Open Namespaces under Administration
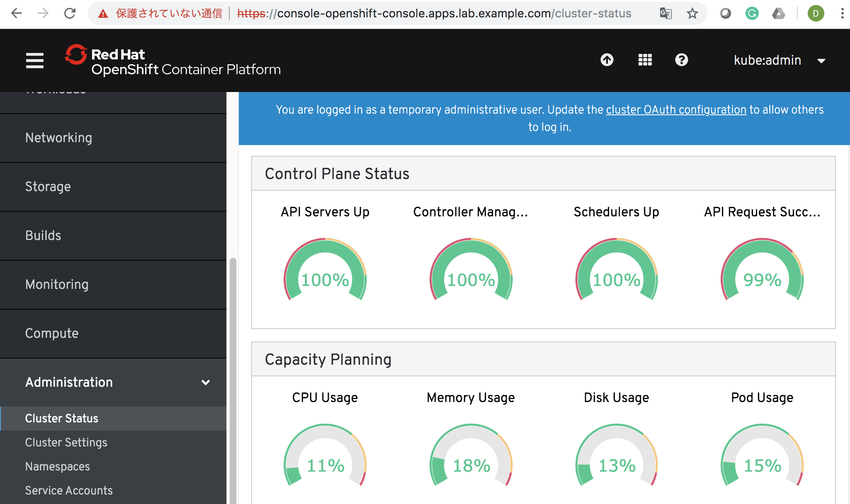The image size is (850, 504). point(57,466)
